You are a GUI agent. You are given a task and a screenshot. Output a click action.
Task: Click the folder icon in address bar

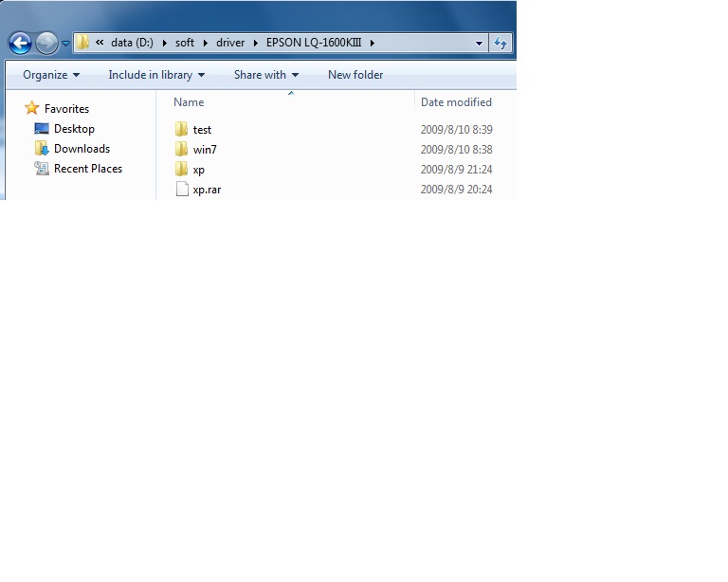82,43
